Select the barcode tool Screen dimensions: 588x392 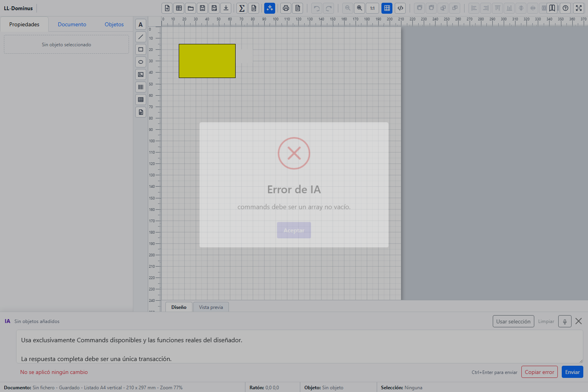(x=141, y=87)
